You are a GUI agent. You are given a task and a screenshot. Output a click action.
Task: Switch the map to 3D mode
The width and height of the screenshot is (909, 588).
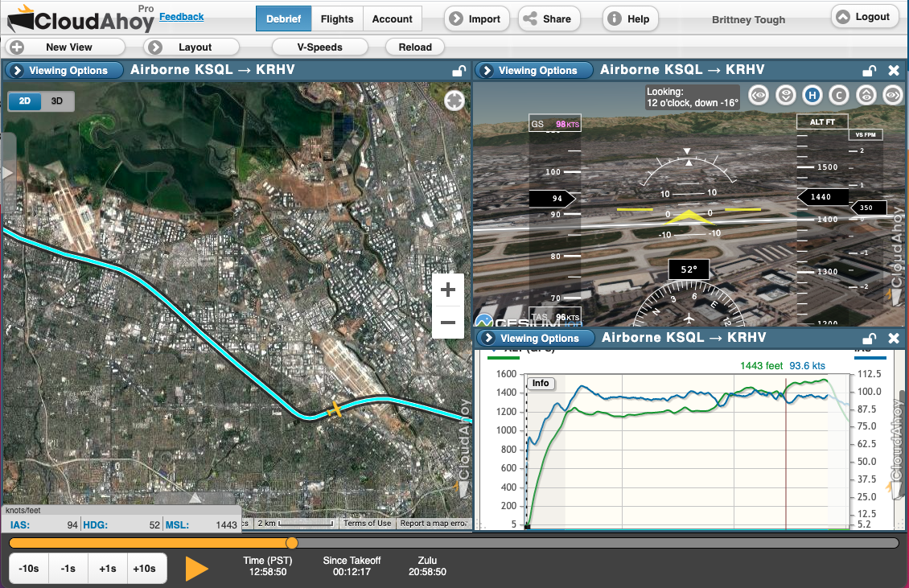coord(57,101)
